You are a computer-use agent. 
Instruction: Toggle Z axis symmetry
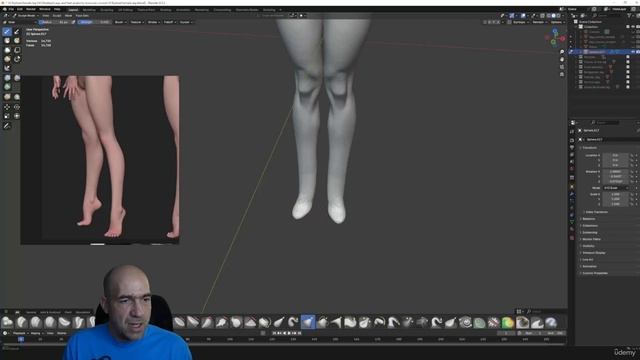click(498, 22)
